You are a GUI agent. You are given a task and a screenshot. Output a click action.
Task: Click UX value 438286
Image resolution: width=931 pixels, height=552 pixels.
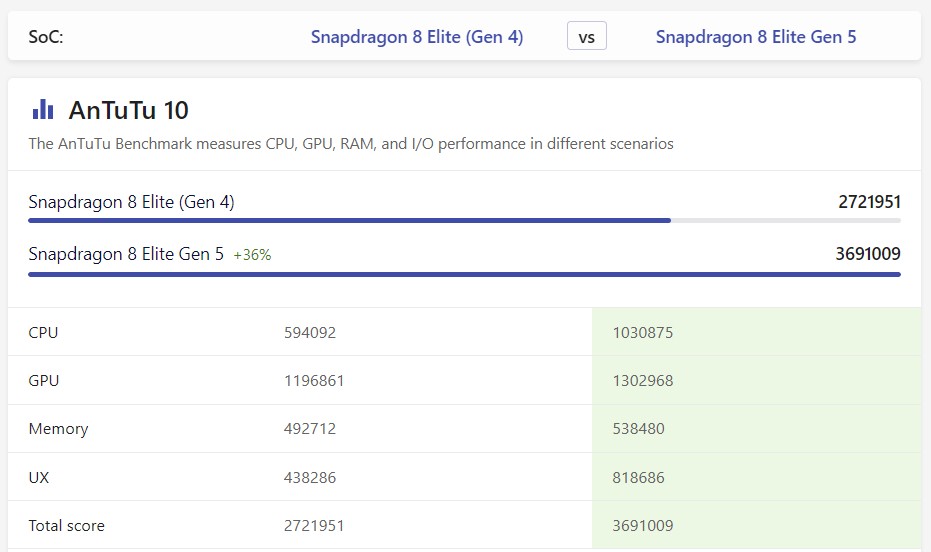(310, 477)
